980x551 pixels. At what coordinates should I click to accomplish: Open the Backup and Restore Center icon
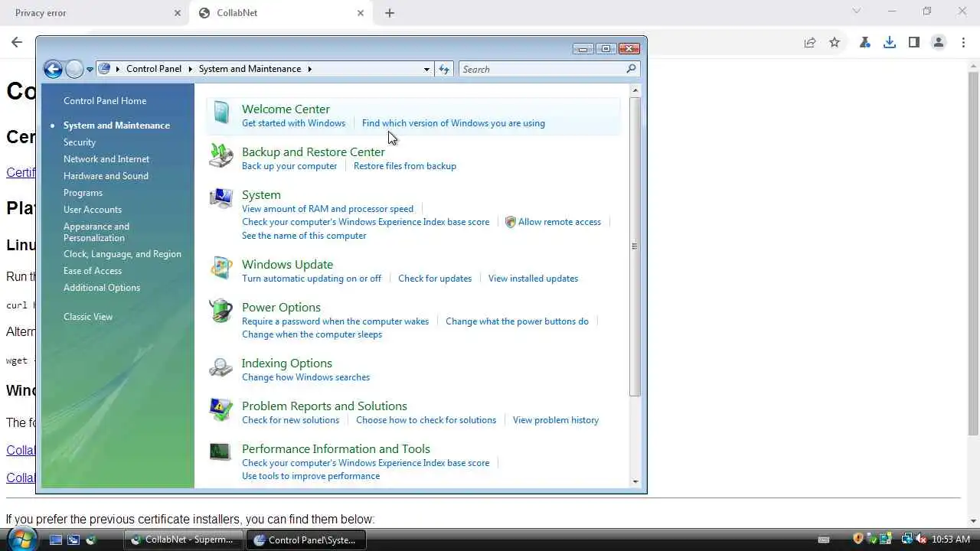(x=221, y=156)
